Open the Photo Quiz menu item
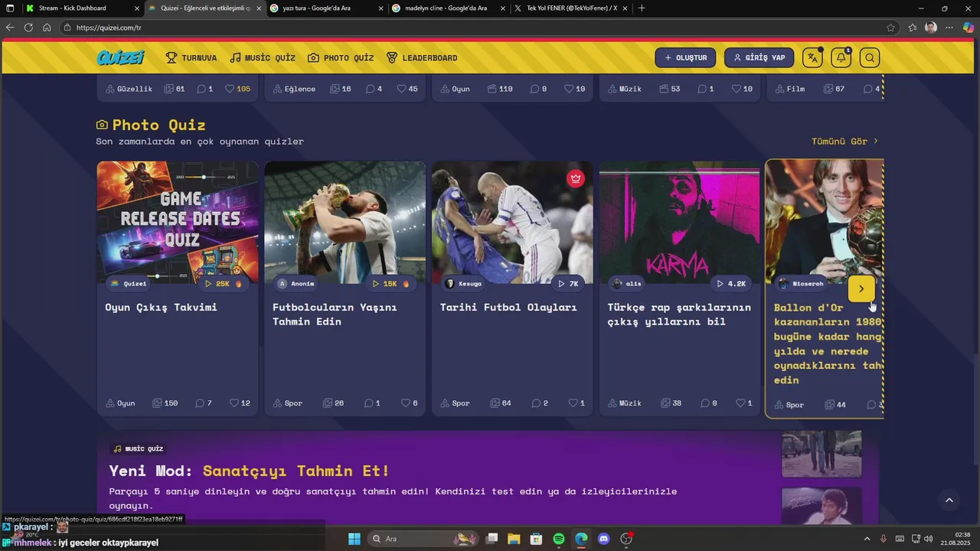The height and width of the screenshot is (551, 980). pos(341,58)
